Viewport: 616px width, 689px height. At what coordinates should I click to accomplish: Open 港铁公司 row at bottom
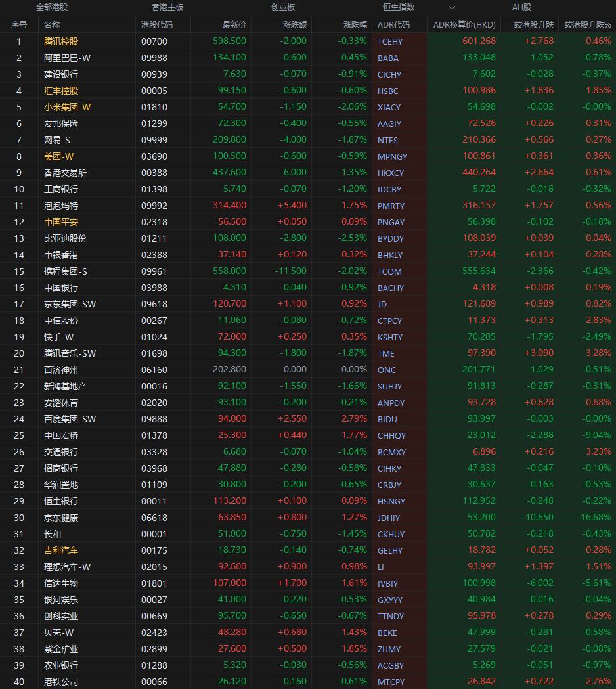[x=60, y=681]
